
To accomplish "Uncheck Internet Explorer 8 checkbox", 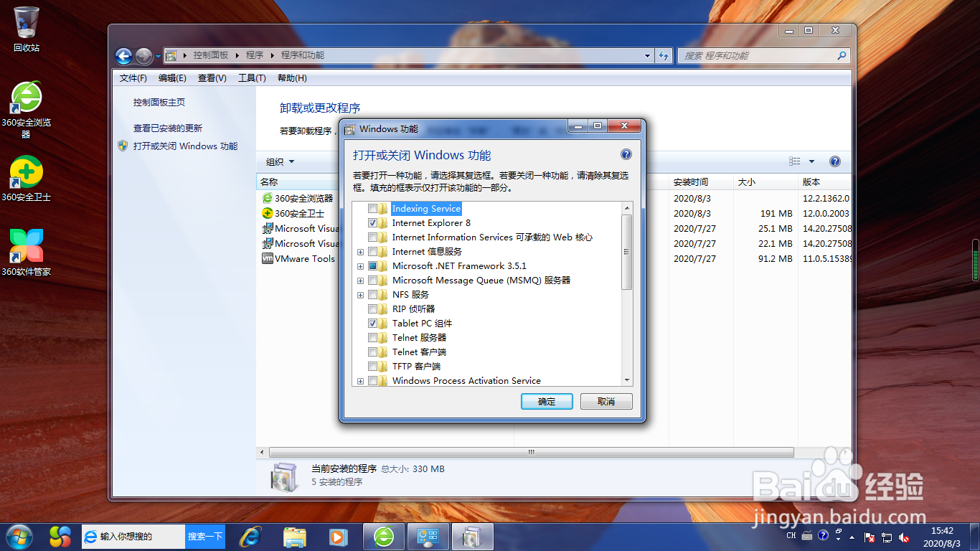I will pos(372,223).
